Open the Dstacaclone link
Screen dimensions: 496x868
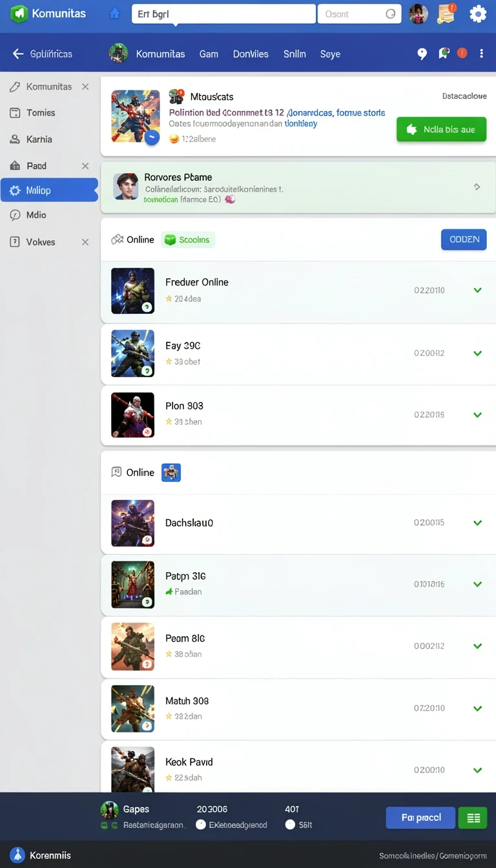pyautogui.click(x=464, y=96)
